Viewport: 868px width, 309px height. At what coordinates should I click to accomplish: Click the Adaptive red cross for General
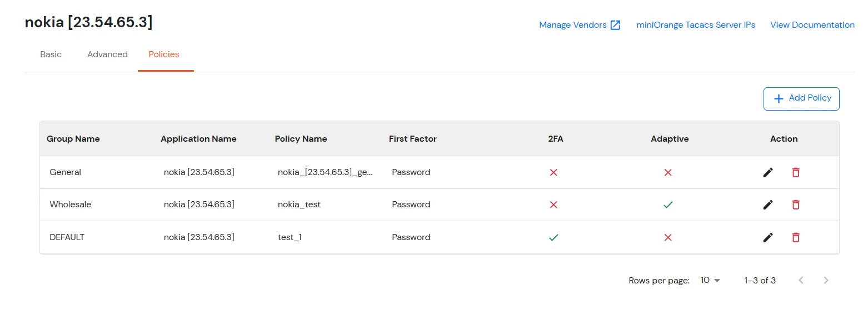[668, 172]
